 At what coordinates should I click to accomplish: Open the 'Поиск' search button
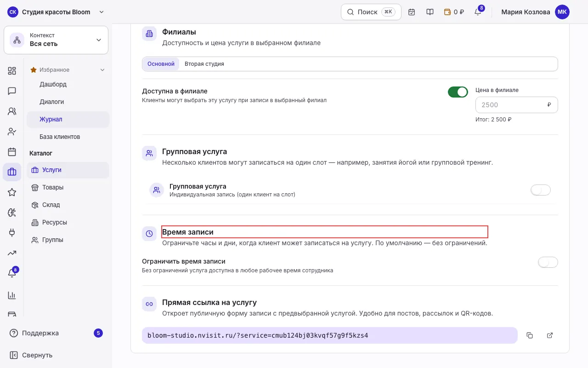[x=371, y=12]
